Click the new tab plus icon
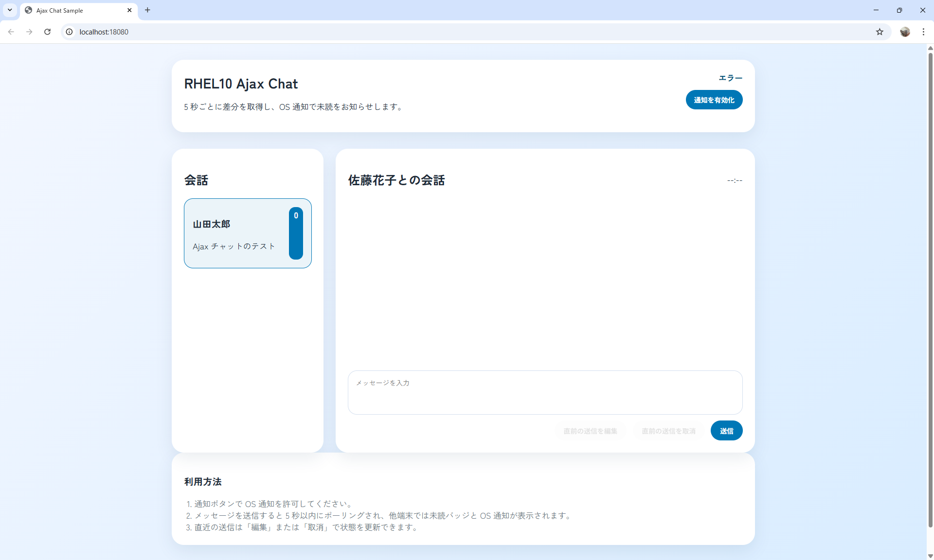934x560 pixels. click(147, 10)
